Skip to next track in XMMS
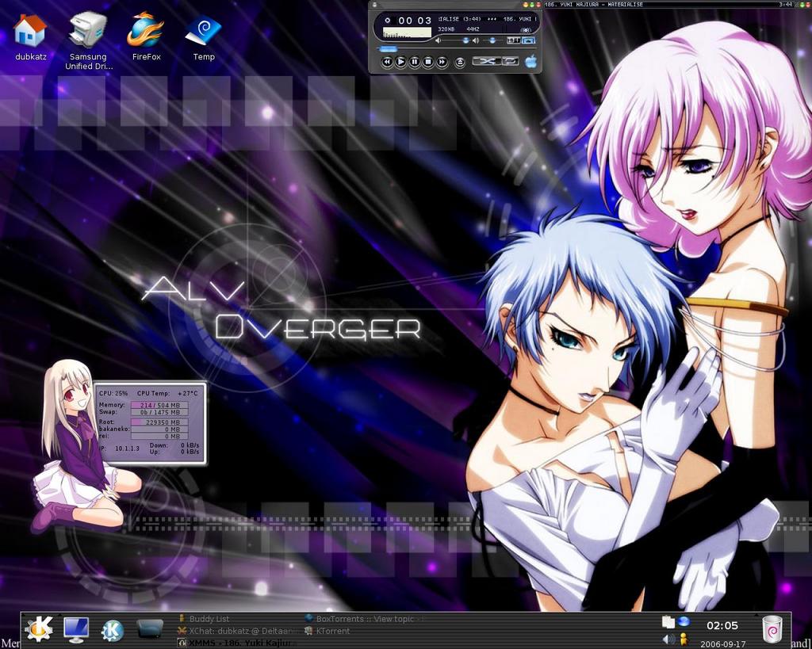 coord(442,62)
